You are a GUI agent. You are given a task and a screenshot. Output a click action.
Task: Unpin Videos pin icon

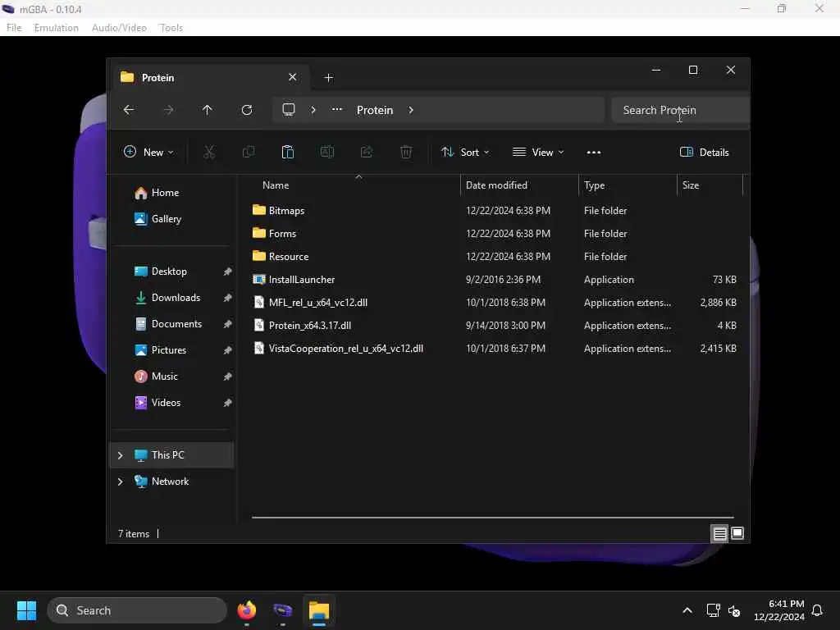point(228,403)
